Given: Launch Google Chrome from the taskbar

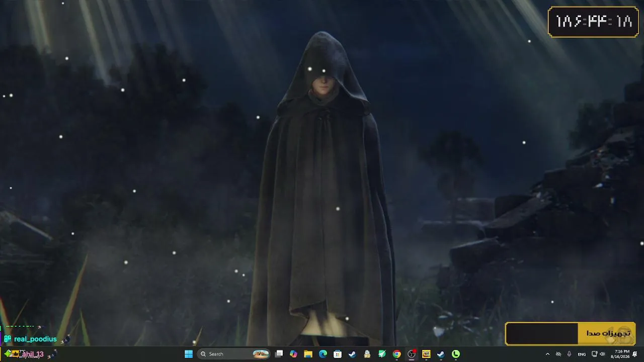Looking at the screenshot, I should [x=397, y=354].
